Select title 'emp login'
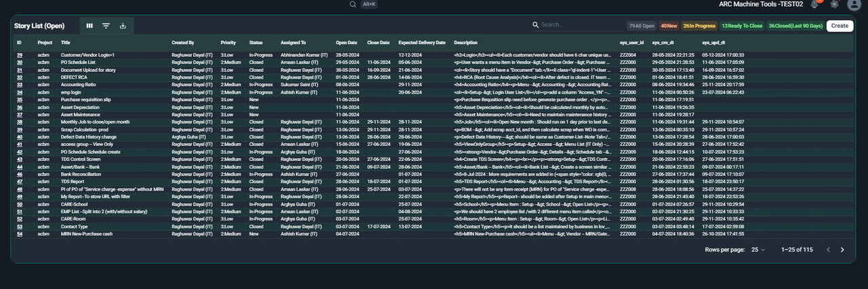The width and height of the screenshot is (868, 289). pos(71,92)
